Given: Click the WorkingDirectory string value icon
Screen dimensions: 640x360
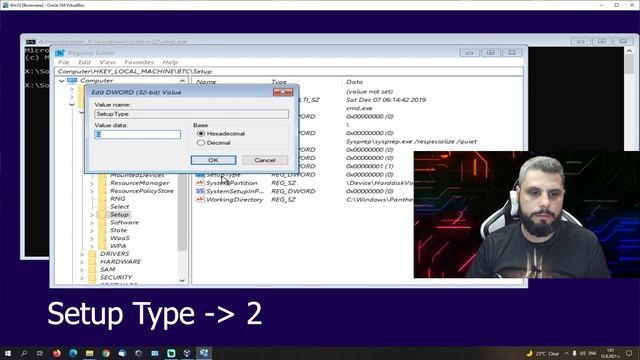Looking at the screenshot, I should click(x=200, y=200).
